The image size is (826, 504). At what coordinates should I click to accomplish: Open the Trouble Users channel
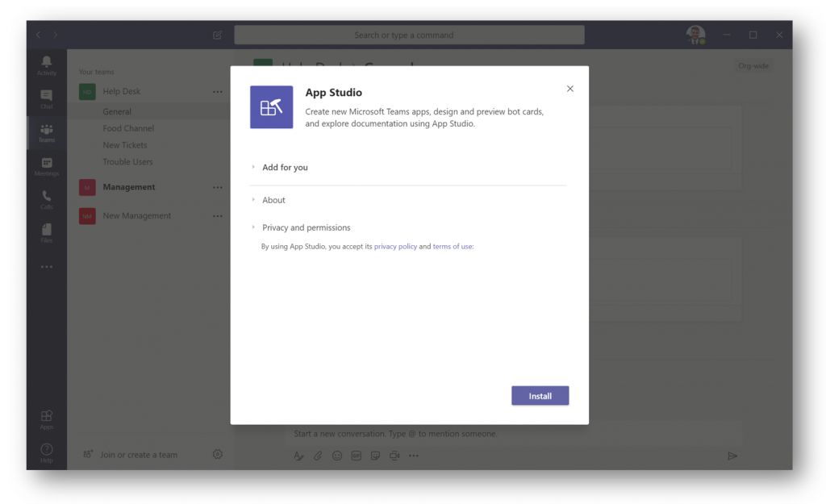[x=127, y=162]
